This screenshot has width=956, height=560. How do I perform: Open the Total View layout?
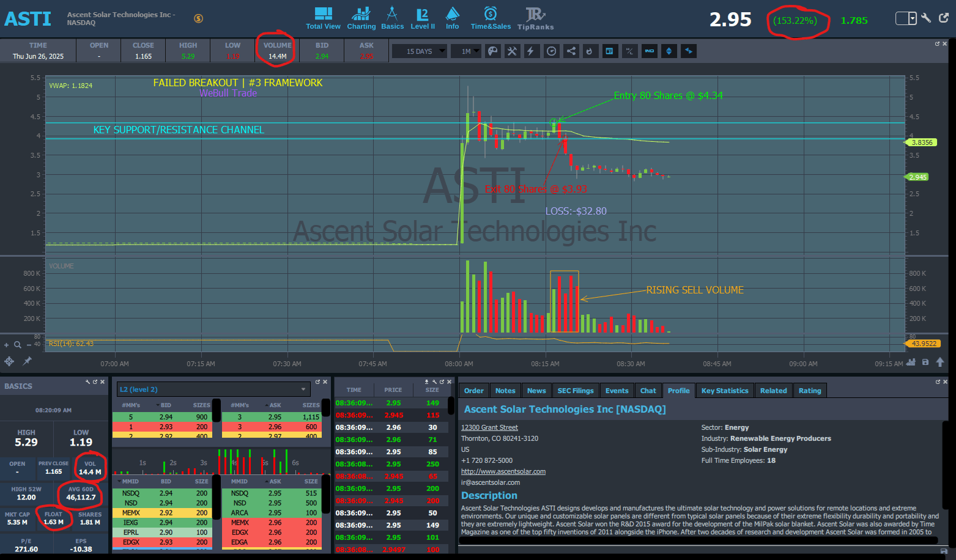(x=323, y=18)
